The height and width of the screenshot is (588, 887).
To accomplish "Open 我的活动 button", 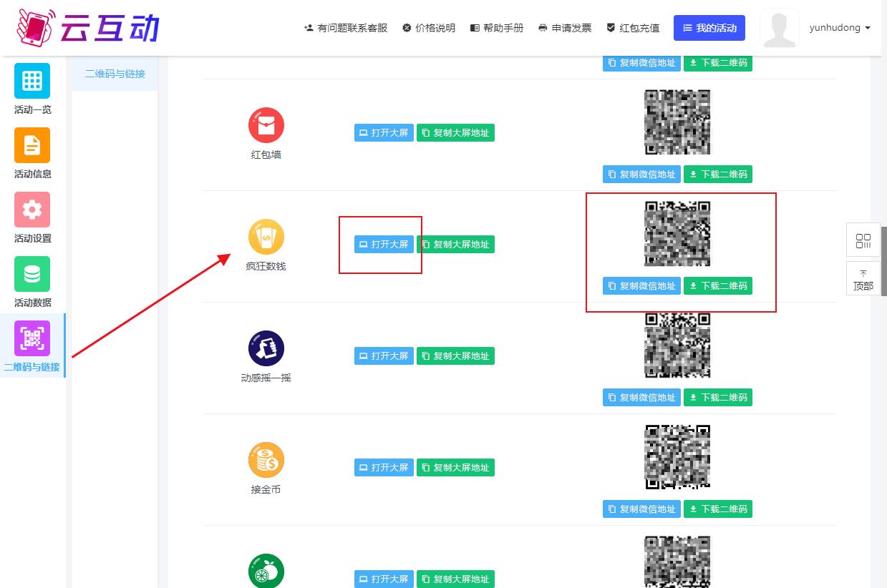I will tap(709, 28).
